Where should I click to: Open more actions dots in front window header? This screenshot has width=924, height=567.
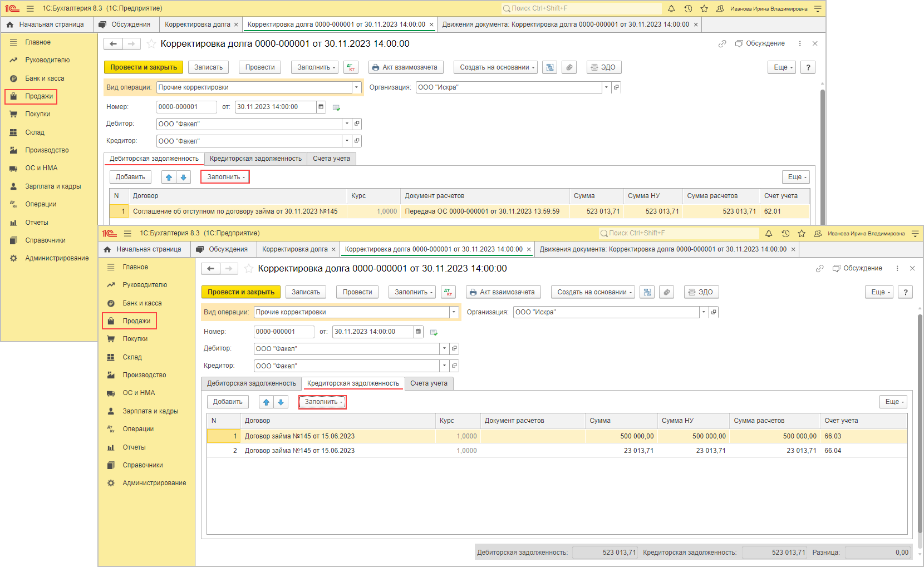click(x=897, y=269)
